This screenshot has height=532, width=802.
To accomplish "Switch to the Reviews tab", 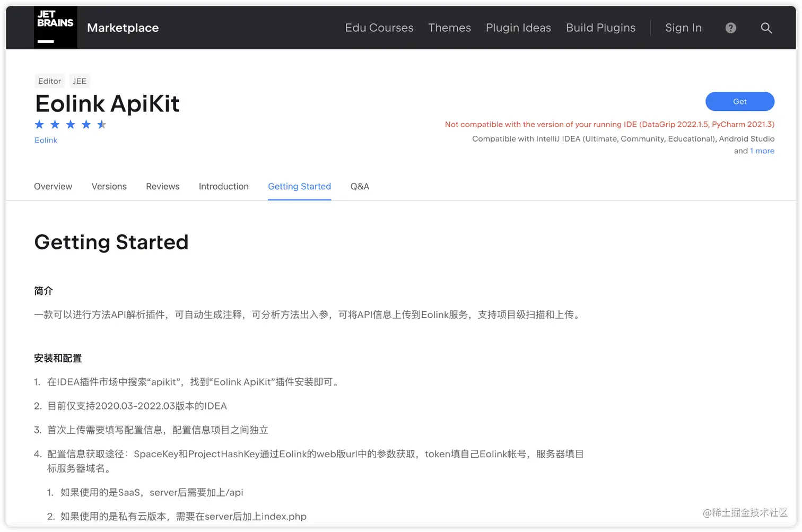I will tap(162, 186).
